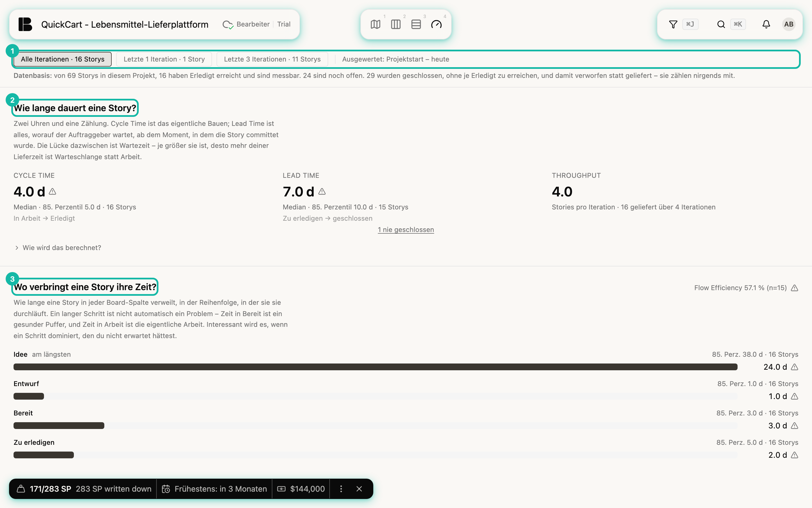Open the '1 nie geschlossen' link
This screenshot has height=508, width=812.
[x=406, y=229]
